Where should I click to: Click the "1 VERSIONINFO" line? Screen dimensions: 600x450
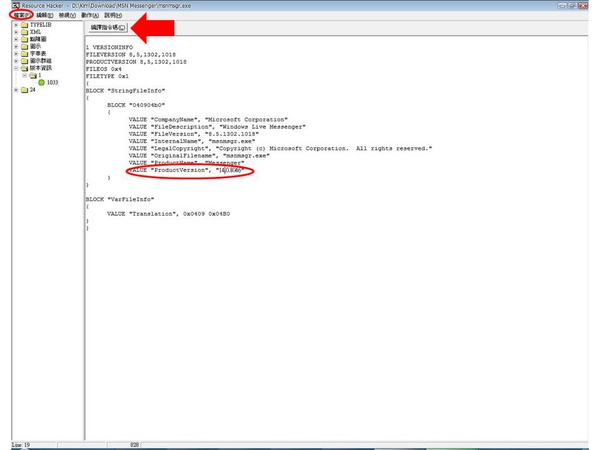[109, 47]
